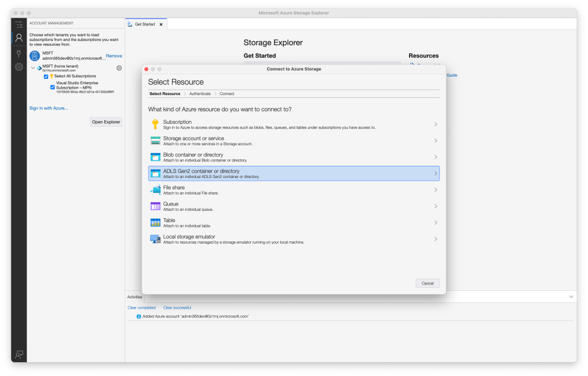Uncheck Select All Subscriptions
The height and width of the screenshot is (376, 588).
point(45,76)
